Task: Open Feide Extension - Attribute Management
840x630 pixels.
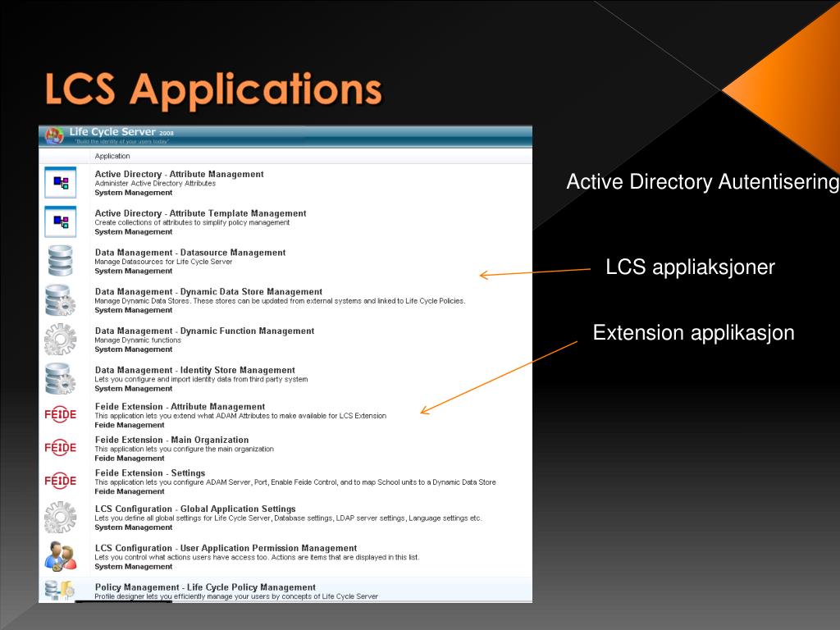Action: (x=180, y=407)
